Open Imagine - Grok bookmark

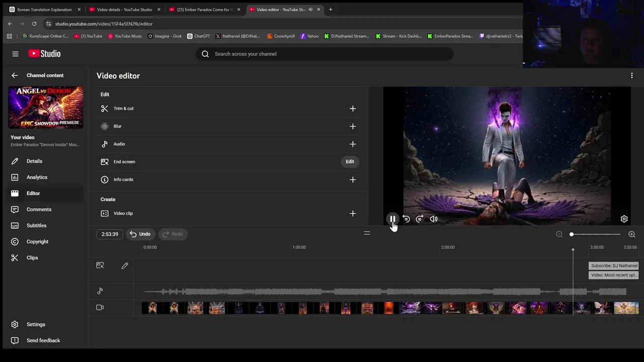(x=165, y=36)
